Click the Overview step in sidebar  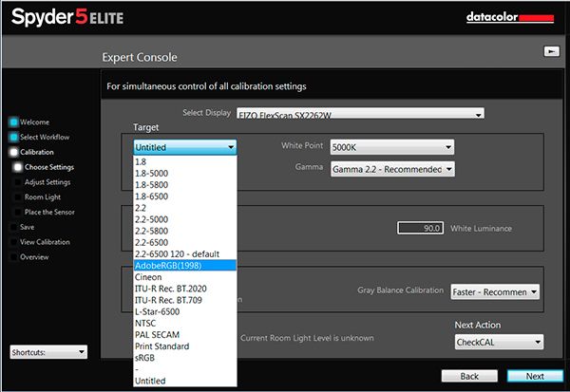tap(34, 257)
